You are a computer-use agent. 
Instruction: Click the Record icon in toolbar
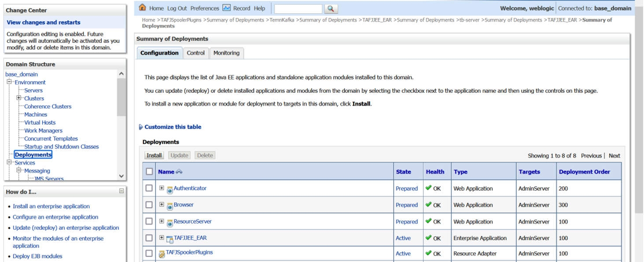coord(227,7)
